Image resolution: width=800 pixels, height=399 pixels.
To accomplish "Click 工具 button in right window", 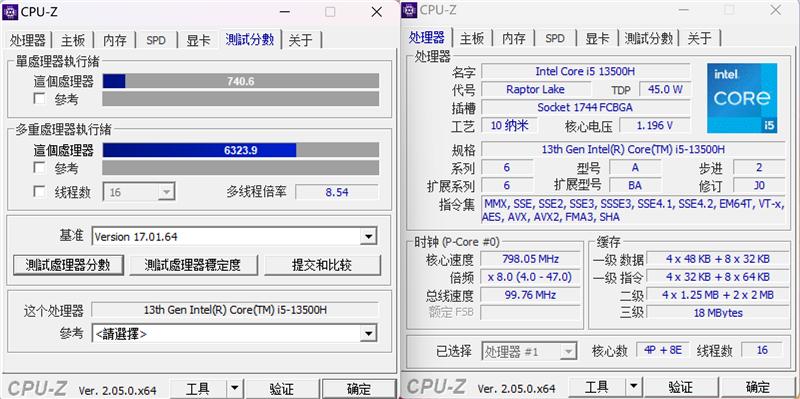I will point(597,387).
